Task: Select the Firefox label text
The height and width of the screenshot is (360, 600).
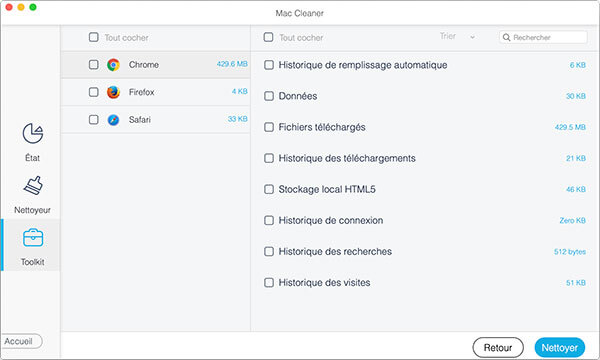Action: coord(141,92)
